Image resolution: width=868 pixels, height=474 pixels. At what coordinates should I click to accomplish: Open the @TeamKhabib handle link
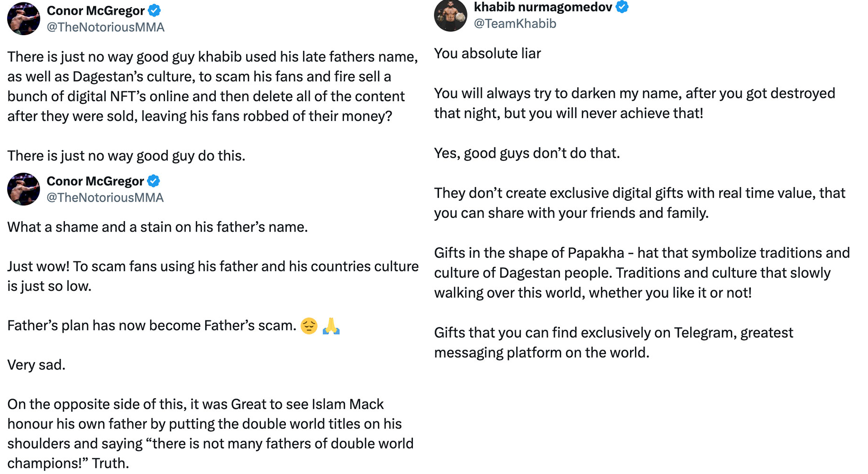pos(515,23)
